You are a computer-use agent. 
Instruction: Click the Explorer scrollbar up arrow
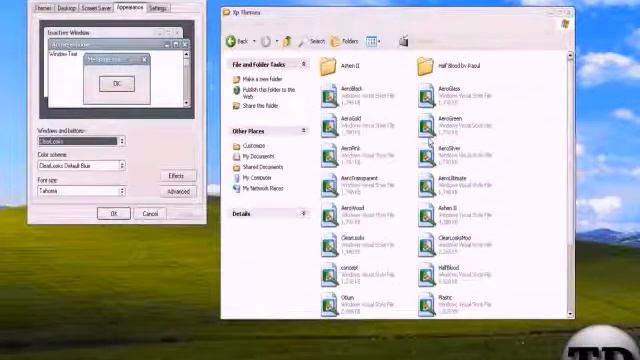point(570,55)
